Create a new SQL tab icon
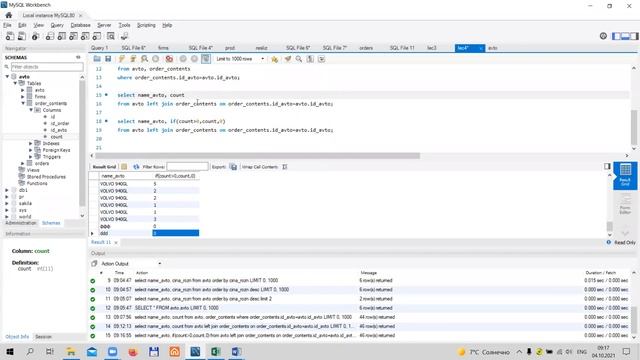640x360 pixels. pyautogui.click(x=10, y=36)
